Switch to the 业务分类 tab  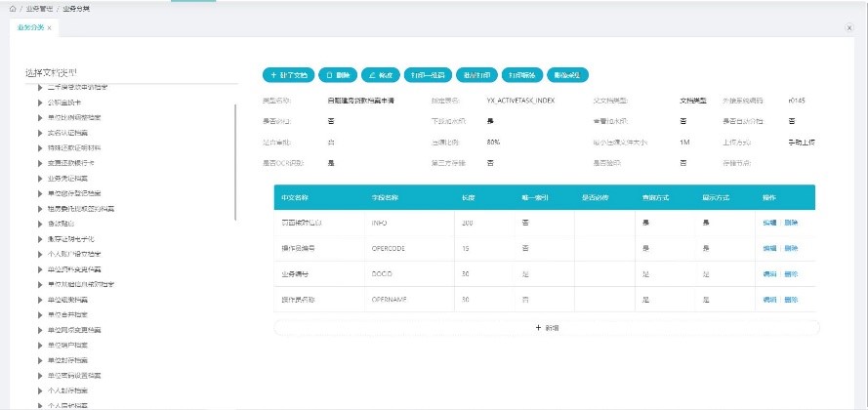[x=29, y=27]
